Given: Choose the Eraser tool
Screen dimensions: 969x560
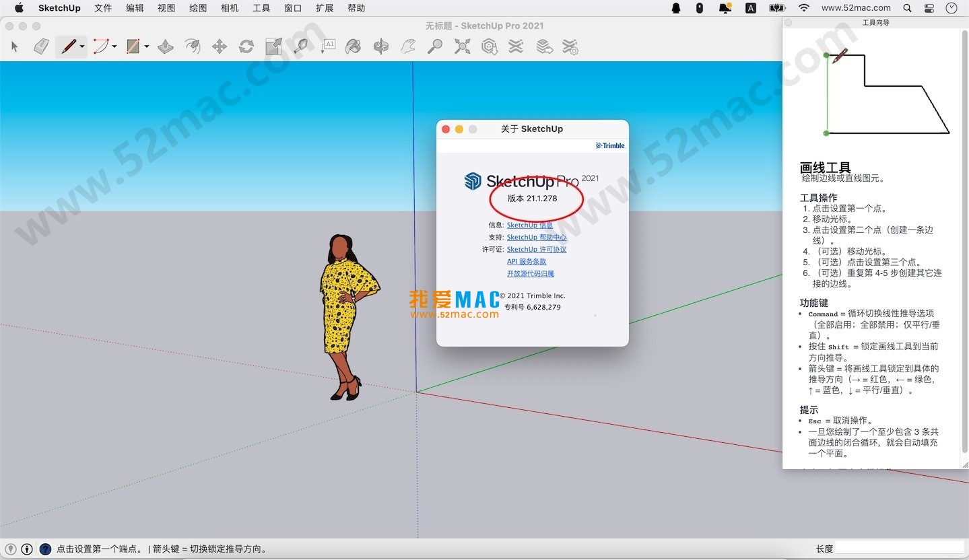Looking at the screenshot, I should 42,46.
